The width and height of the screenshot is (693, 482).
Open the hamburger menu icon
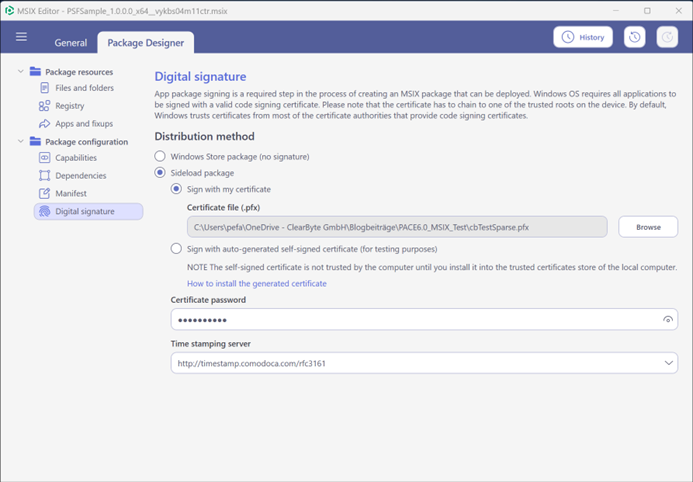coord(21,37)
